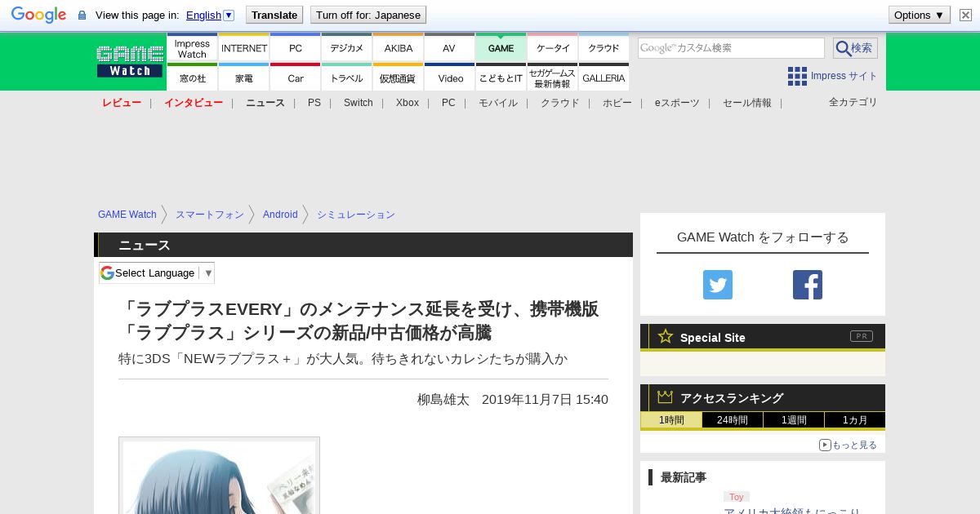Viewport: 980px width, 514px height.
Task: Open the Switch category
Action: pyautogui.click(x=359, y=103)
